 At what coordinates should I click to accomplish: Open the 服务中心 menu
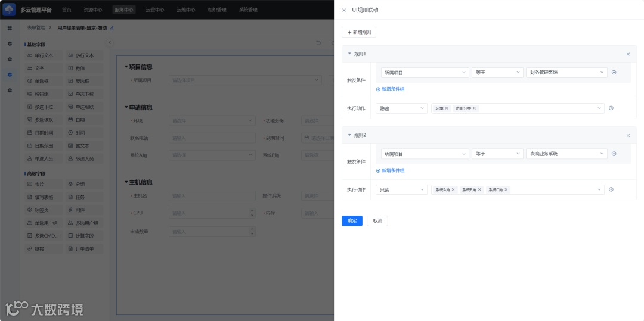coord(124,10)
